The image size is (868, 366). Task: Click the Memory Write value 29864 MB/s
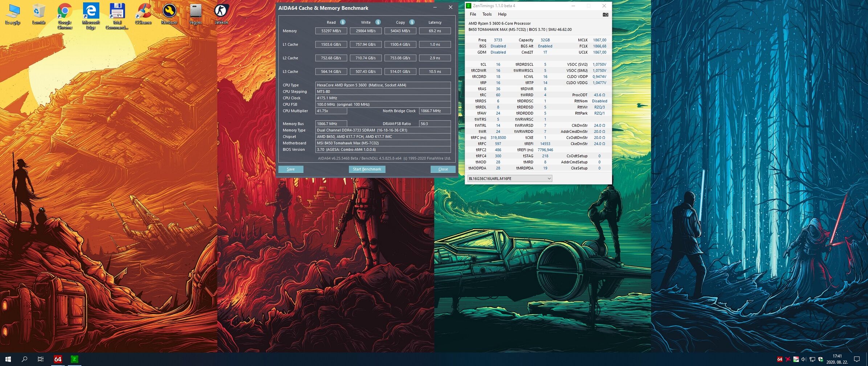(x=366, y=31)
